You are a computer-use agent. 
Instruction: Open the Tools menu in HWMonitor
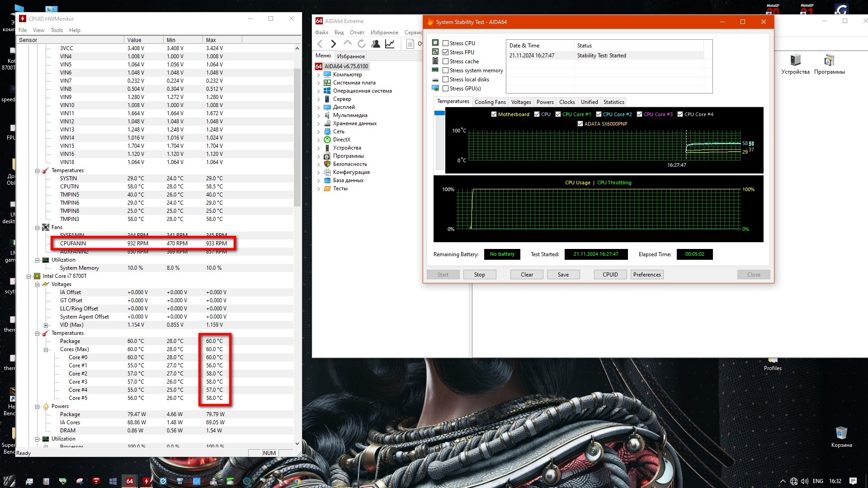[x=57, y=30]
